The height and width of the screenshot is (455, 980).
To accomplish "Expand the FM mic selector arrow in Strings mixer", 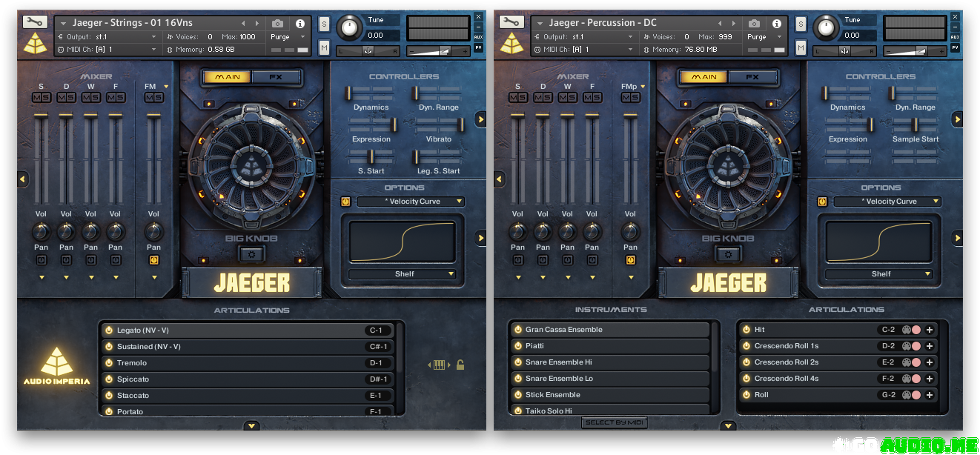I will point(167,87).
